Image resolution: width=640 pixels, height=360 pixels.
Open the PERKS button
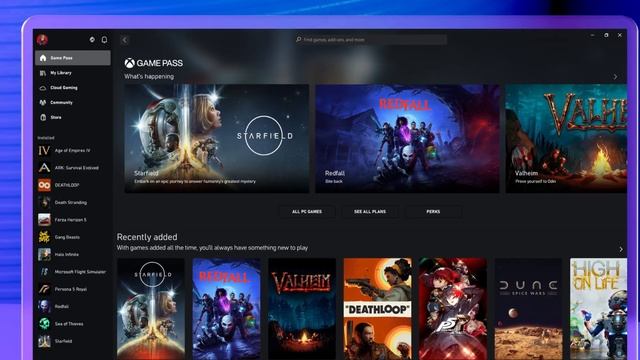(x=433, y=212)
